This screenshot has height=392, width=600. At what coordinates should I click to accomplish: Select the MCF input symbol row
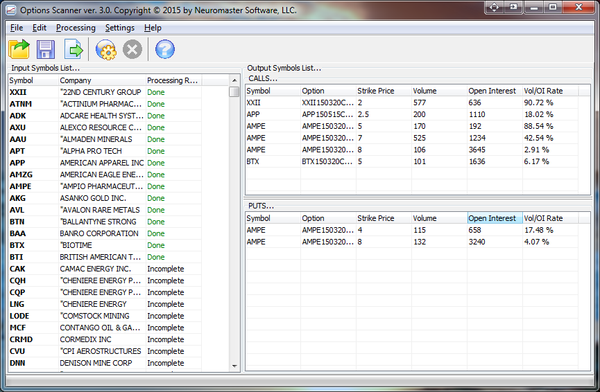(105, 328)
